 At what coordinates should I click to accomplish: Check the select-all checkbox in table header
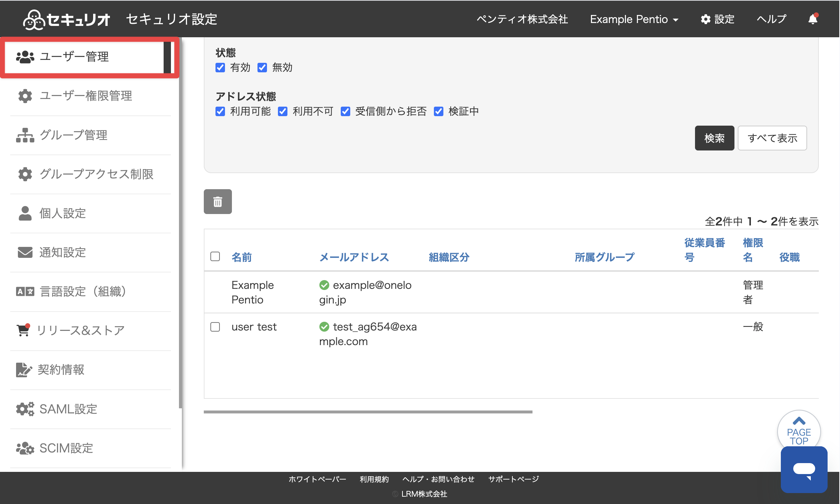[x=215, y=256]
